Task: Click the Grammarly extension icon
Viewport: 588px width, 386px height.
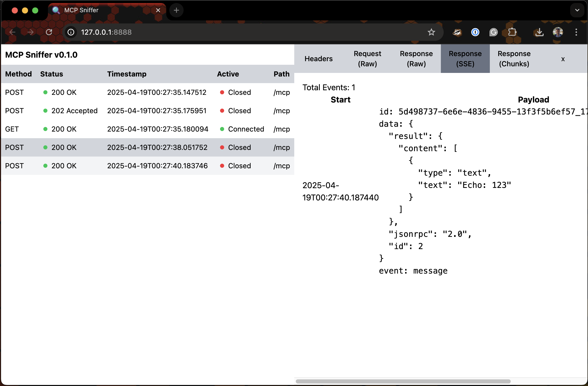Action: 493,32
